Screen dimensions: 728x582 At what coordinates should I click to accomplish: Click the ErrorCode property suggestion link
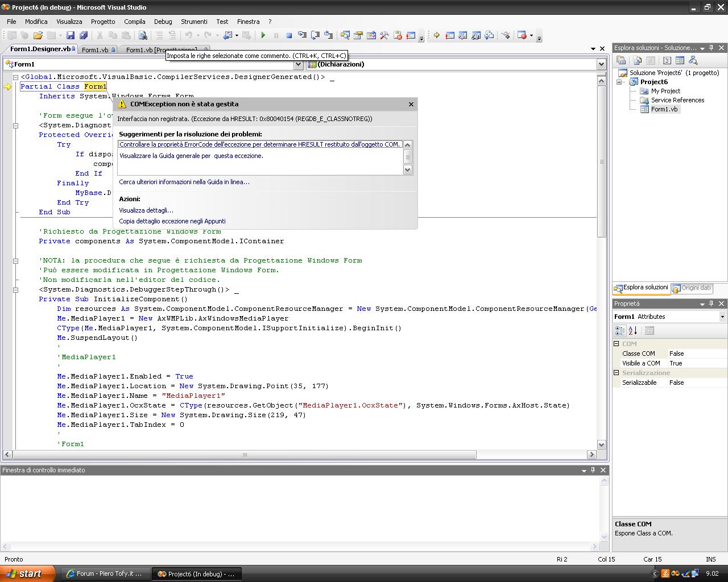[259, 144]
